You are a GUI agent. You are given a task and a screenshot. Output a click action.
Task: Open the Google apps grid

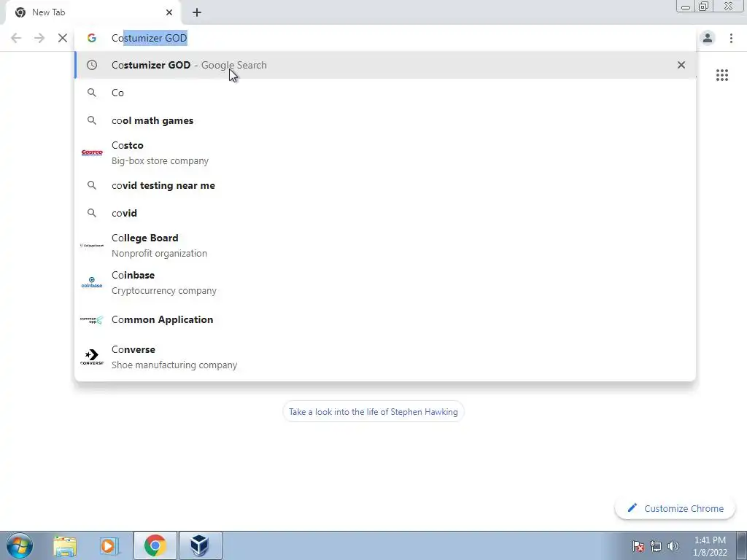pyautogui.click(x=721, y=75)
